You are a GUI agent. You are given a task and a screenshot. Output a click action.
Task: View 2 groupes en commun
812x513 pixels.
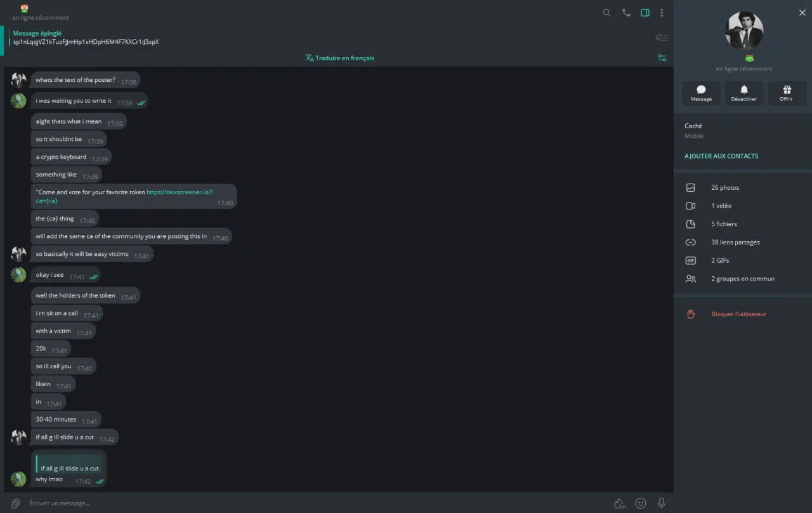(x=742, y=279)
